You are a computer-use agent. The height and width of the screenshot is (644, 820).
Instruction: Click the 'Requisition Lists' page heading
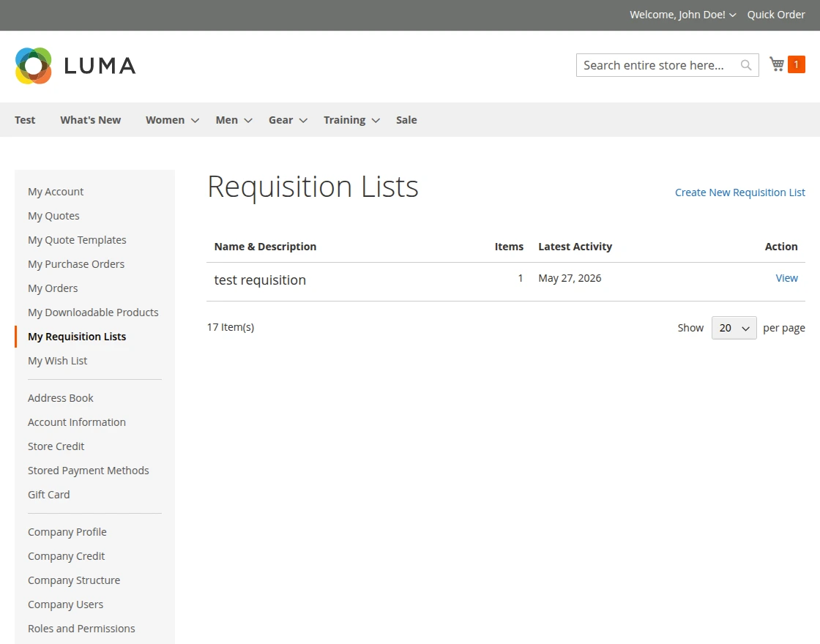(x=313, y=187)
